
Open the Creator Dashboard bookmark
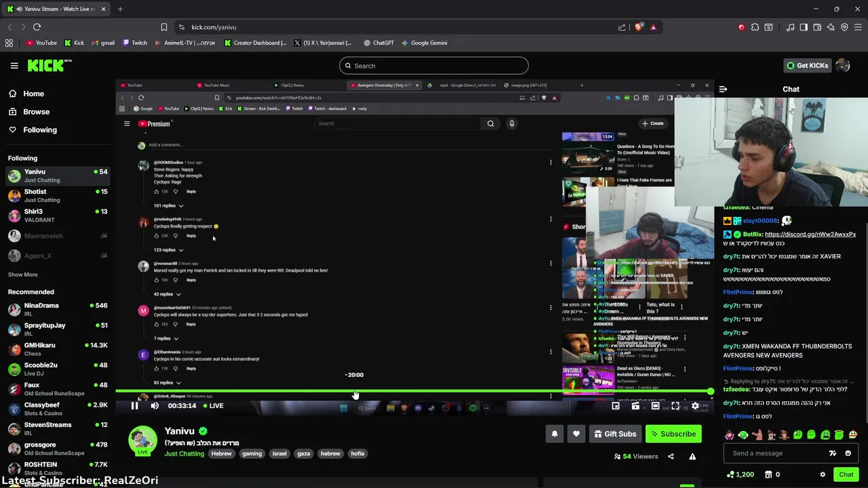coord(255,43)
